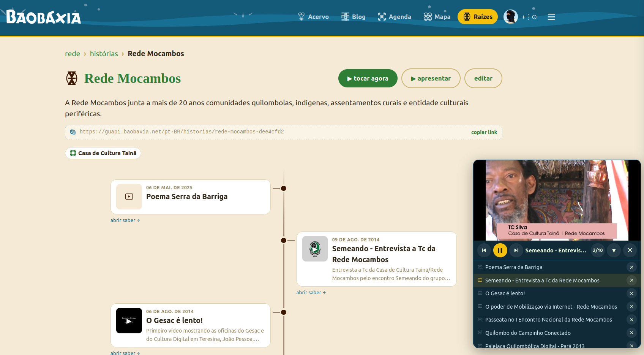Go to the 'histórias' breadcrumb
Viewport: 644px width, 355px height.
(104, 54)
